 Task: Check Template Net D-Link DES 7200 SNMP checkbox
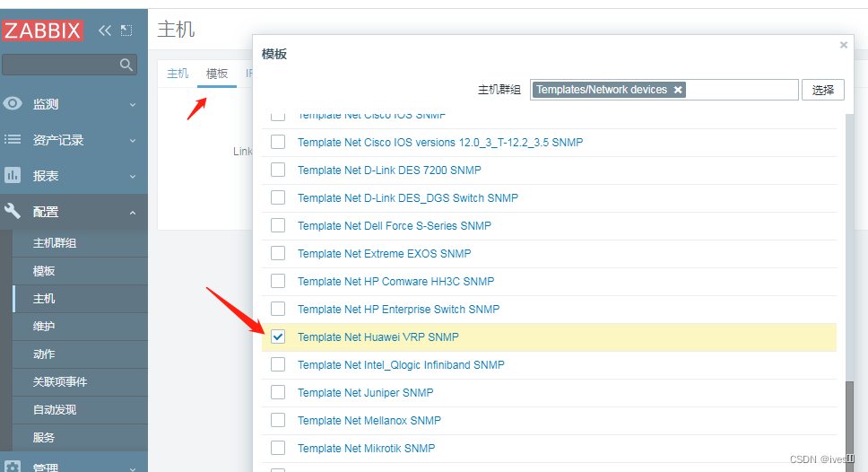point(278,170)
